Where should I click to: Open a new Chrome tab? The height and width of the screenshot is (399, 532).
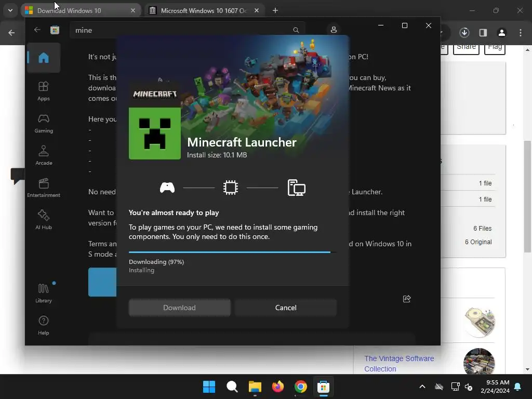point(275,10)
